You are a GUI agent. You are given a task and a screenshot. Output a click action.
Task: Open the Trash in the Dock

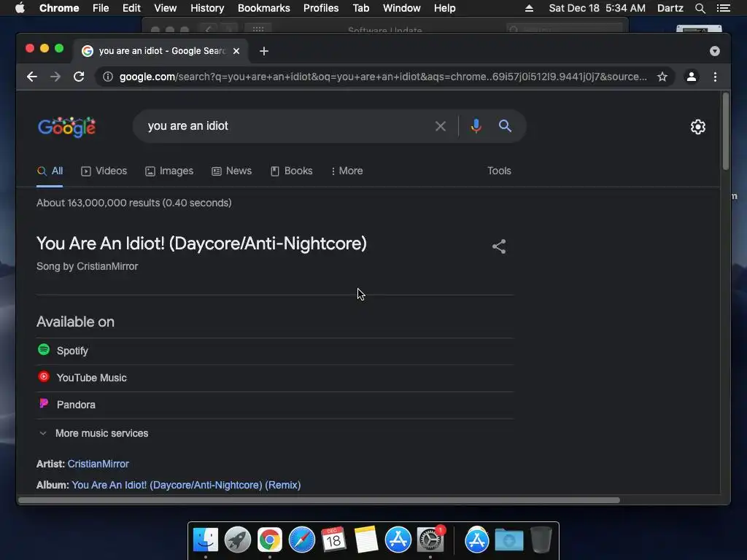(x=541, y=540)
